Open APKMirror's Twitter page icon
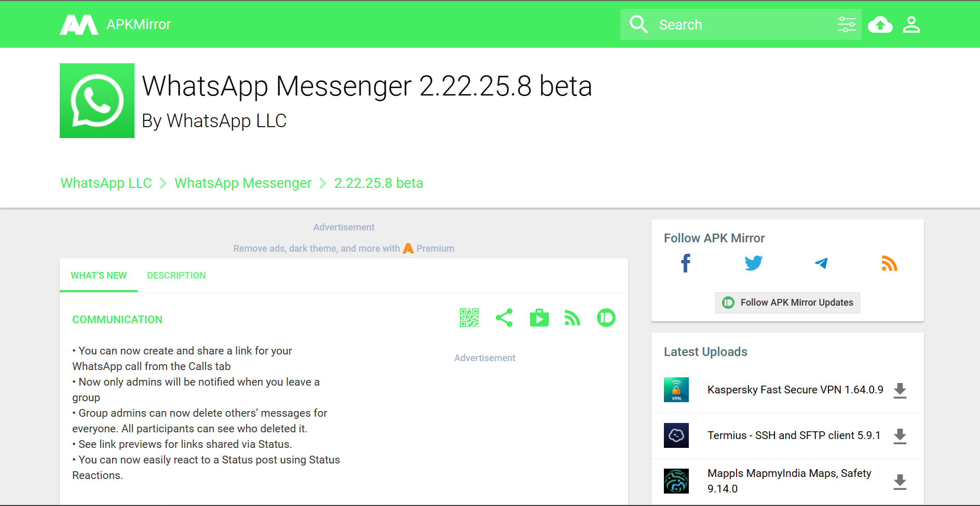 click(753, 263)
